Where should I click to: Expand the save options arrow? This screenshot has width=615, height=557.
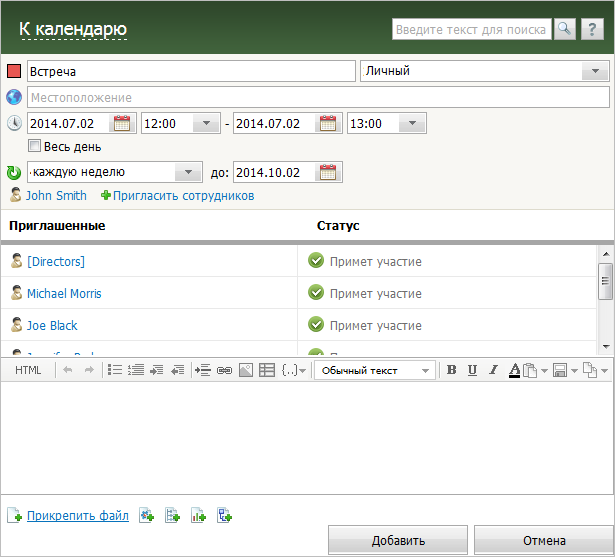(x=574, y=371)
